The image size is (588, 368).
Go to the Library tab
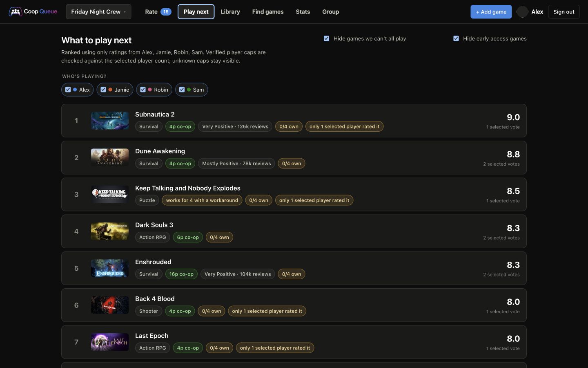[230, 11]
